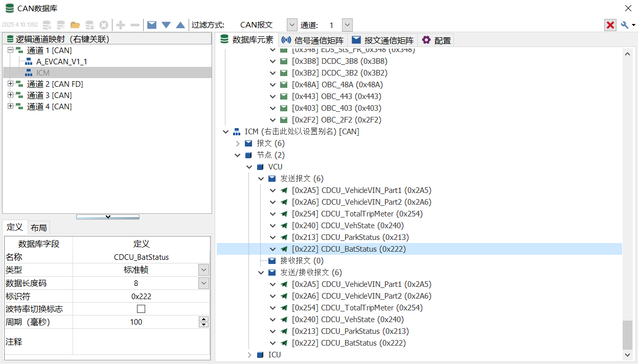Click the 标识符 field showing 0x222
Image resolution: width=638 pixels, height=364 pixels.
point(142,296)
